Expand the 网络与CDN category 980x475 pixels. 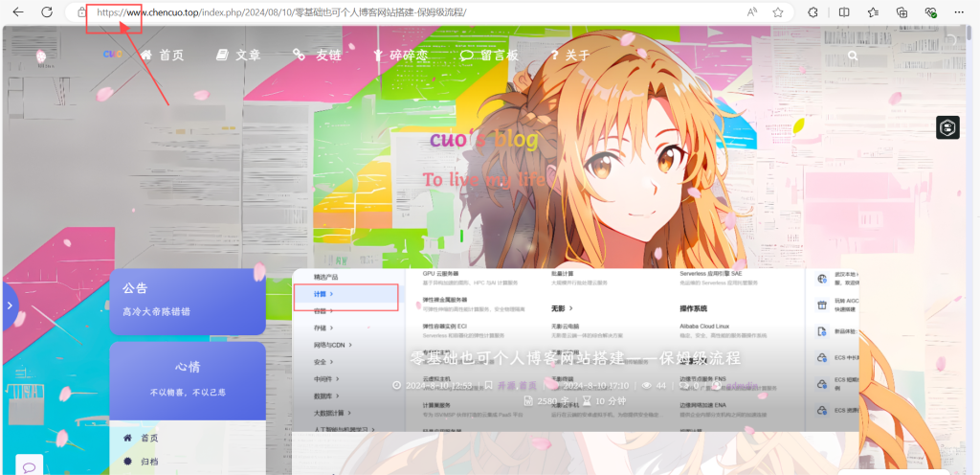[333, 345]
